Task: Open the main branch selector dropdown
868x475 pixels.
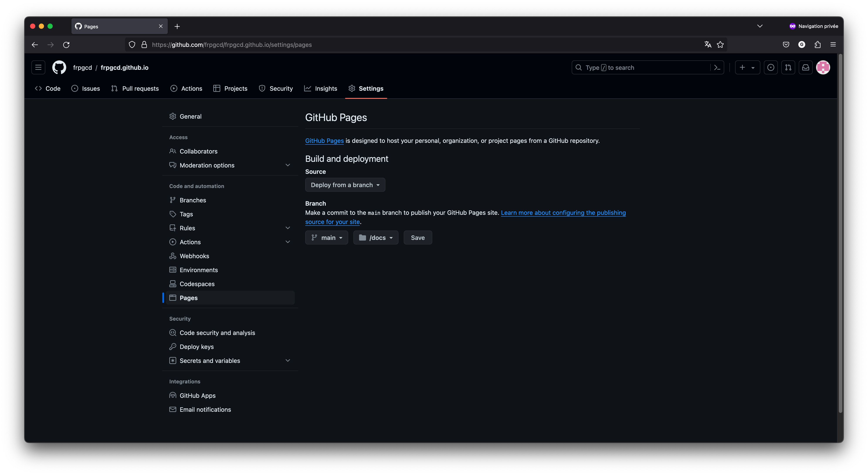Action: coord(327,238)
